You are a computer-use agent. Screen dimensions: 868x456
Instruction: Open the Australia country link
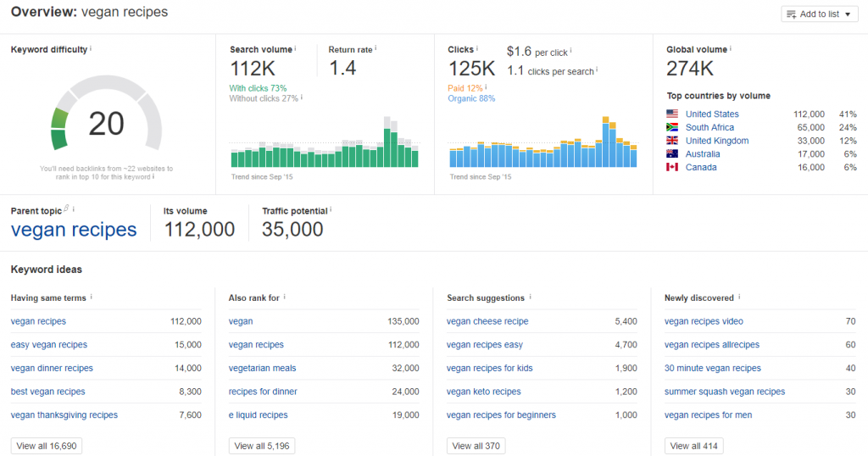point(703,154)
